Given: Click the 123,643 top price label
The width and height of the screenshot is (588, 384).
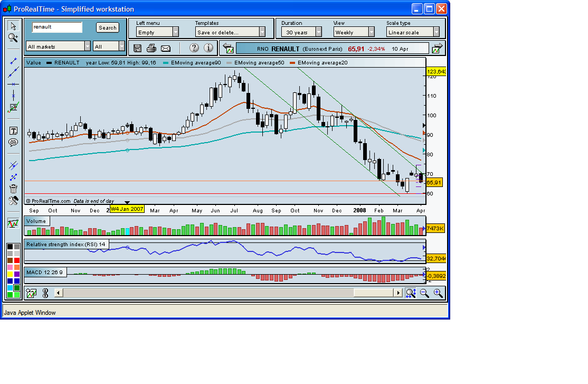Looking at the screenshot, I should (x=436, y=71).
